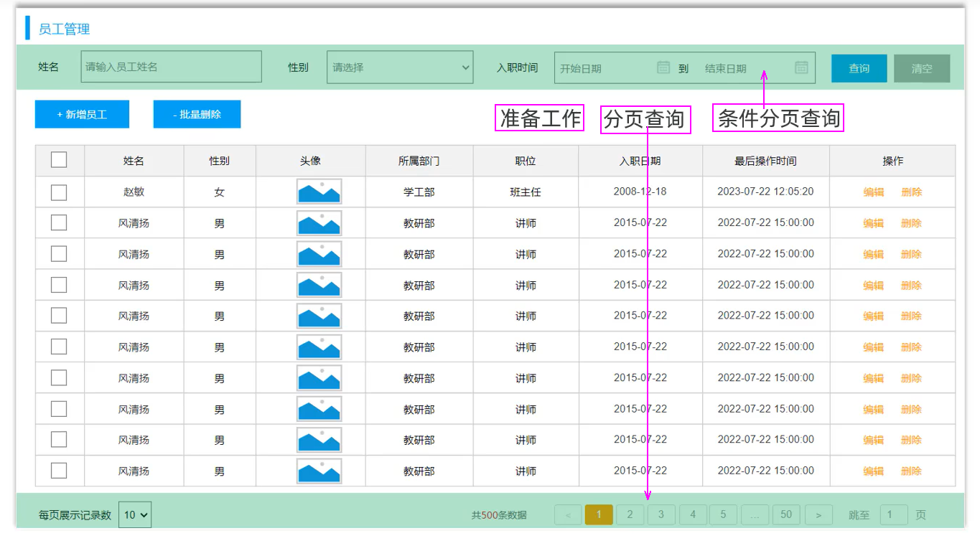Check the checkbox for 赵敏's row
The height and width of the screenshot is (541, 980).
(x=59, y=192)
